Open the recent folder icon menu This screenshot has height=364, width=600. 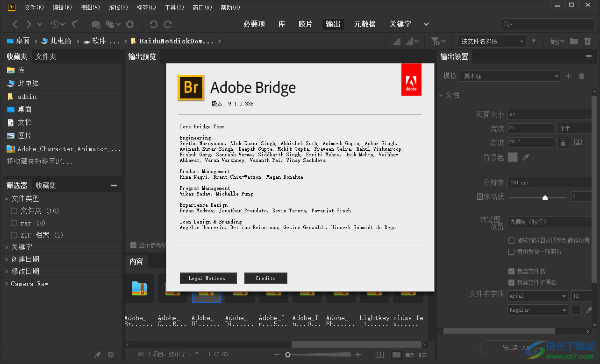pos(557,41)
